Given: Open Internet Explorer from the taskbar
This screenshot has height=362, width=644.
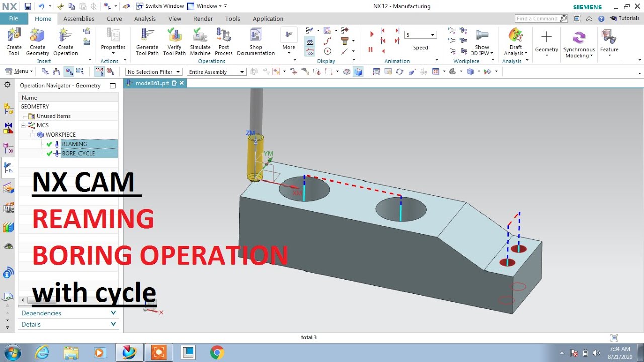Looking at the screenshot, I should point(43,353).
